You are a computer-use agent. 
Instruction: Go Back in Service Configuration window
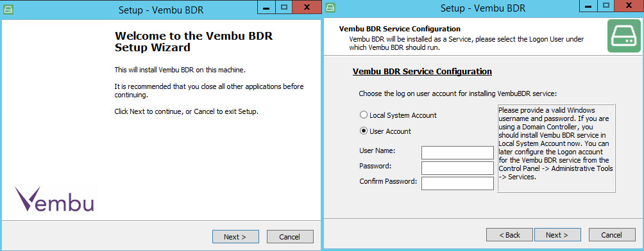(509, 234)
